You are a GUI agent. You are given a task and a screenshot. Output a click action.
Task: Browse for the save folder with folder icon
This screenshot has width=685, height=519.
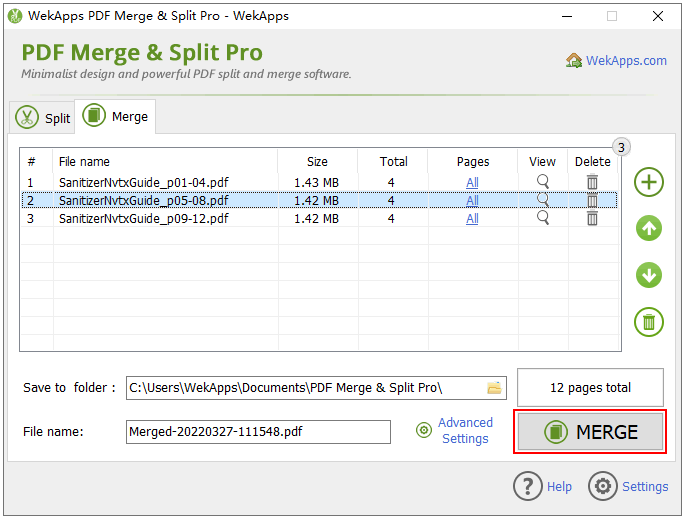[x=494, y=388]
